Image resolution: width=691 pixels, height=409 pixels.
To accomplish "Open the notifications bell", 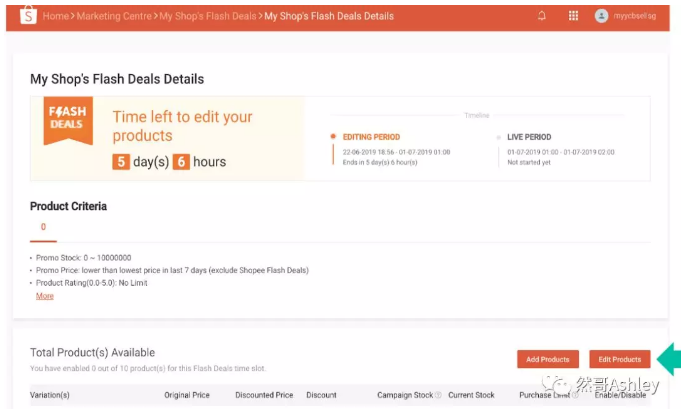I will click(x=542, y=16).
